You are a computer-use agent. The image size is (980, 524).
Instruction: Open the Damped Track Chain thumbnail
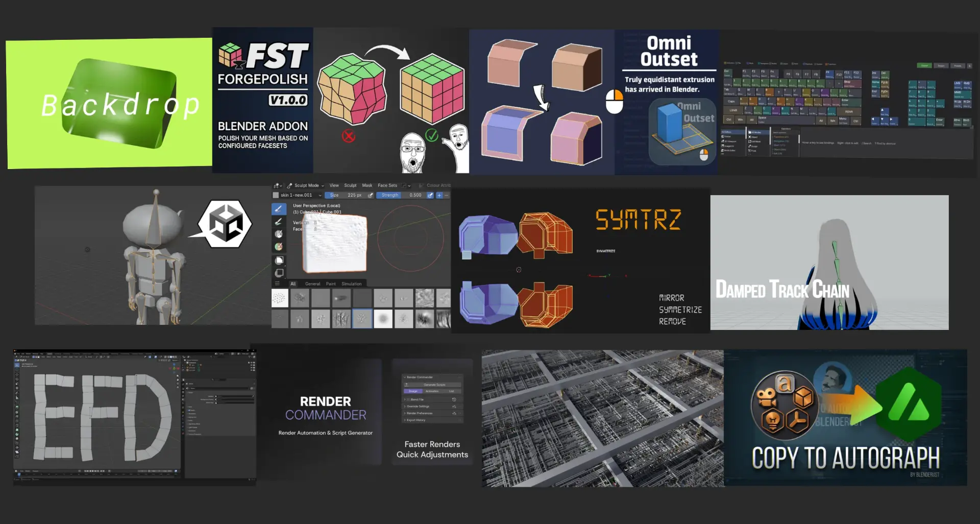(829, 263)
